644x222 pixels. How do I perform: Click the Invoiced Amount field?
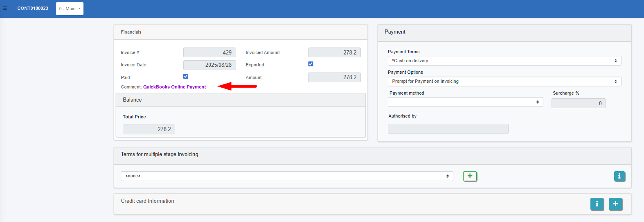point(334,52)
